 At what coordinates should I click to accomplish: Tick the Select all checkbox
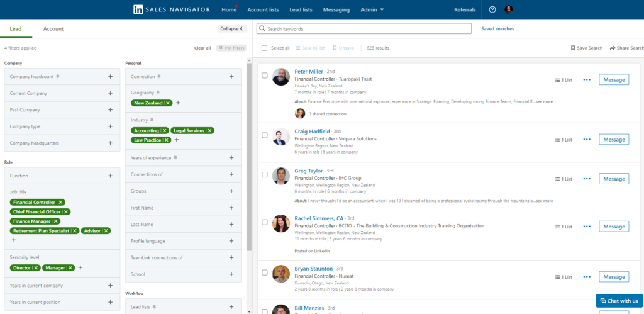click(265, 48)
